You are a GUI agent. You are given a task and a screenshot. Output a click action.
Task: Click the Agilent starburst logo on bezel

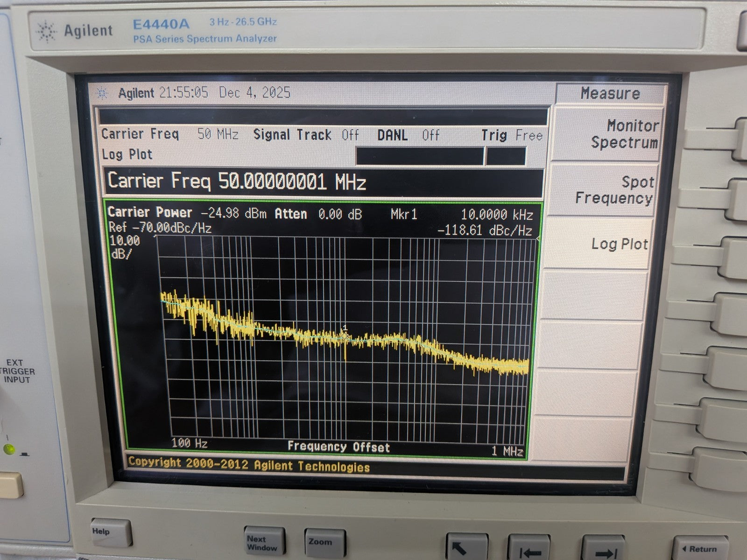pyautogui.click(x=46, y=32)
